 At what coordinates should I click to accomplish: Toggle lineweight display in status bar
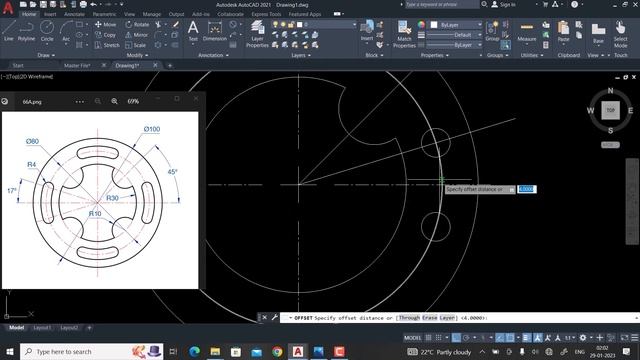(x=527, y=338)
